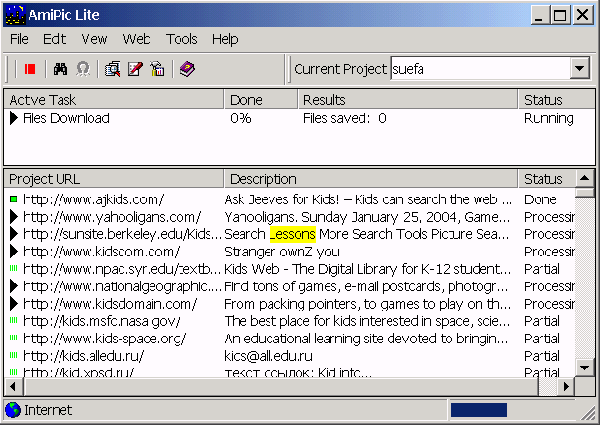Screen dimensions: 600x425
Task: Click the Current Project field showing suefa
Action: (x=481, y=69)
